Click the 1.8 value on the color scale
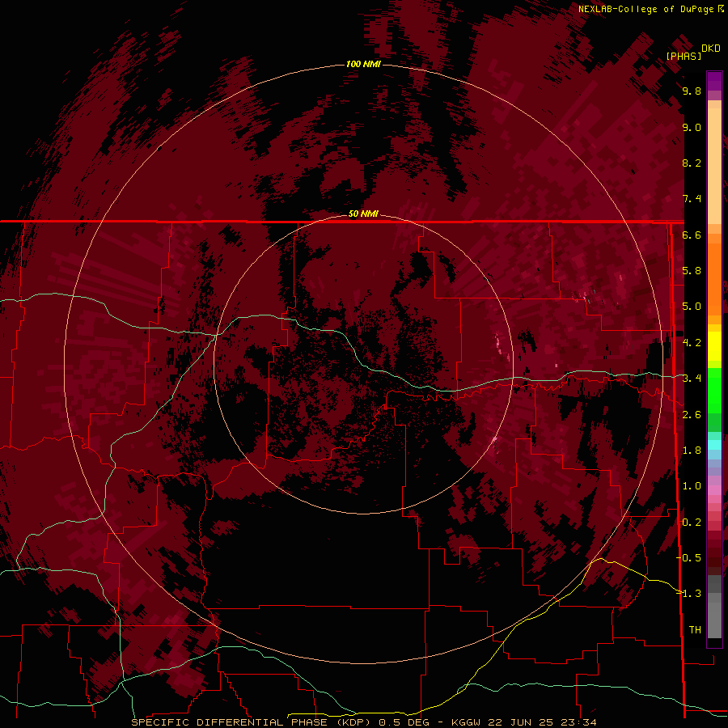 pyautogui.click(x=692, y=451)
